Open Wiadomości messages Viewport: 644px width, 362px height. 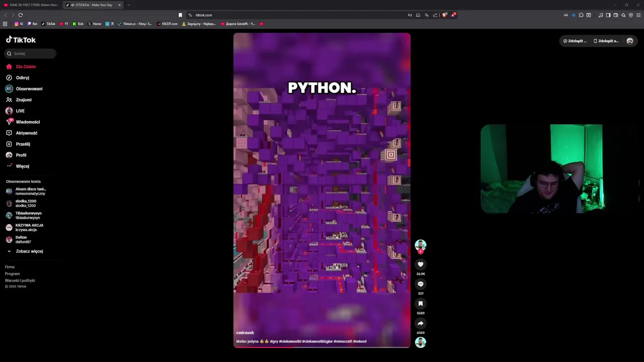(x=23, y=122)
